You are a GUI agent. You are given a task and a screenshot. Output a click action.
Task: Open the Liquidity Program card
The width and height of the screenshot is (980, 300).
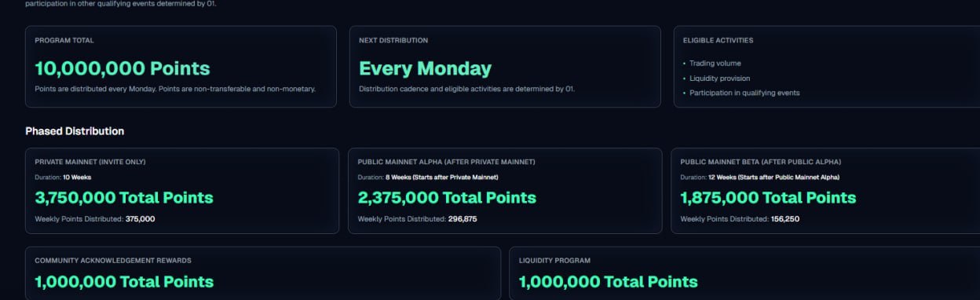(x=744, y=273)
